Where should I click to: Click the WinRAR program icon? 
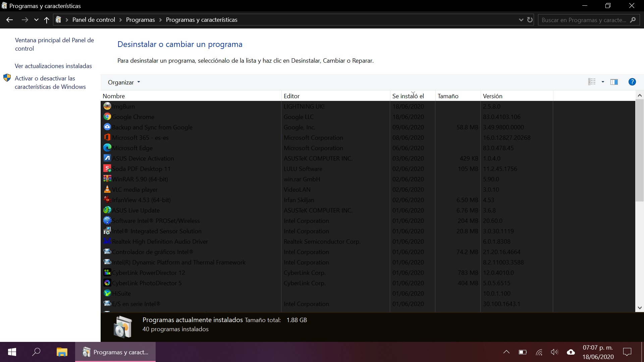point(107,179)
